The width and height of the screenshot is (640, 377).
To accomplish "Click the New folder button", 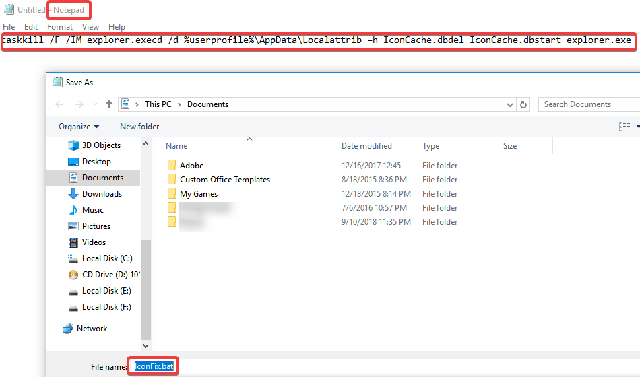I will pyautogui.click(x=140, y=126).
